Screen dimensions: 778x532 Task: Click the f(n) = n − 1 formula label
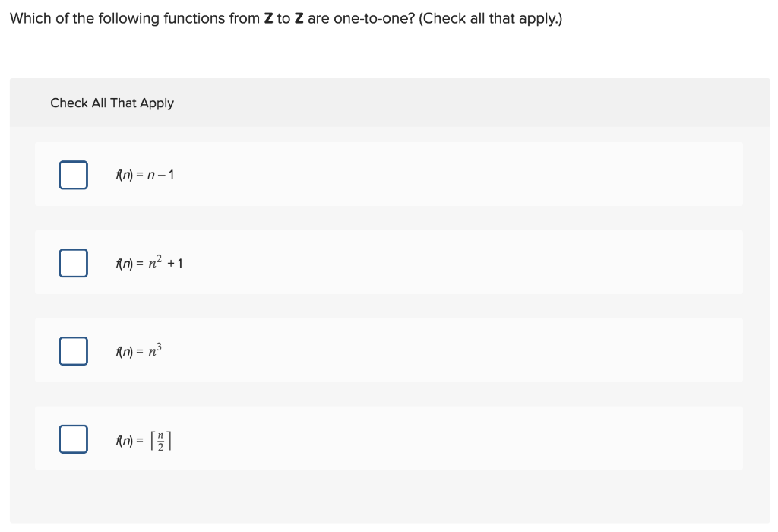[x=144, y=174]
